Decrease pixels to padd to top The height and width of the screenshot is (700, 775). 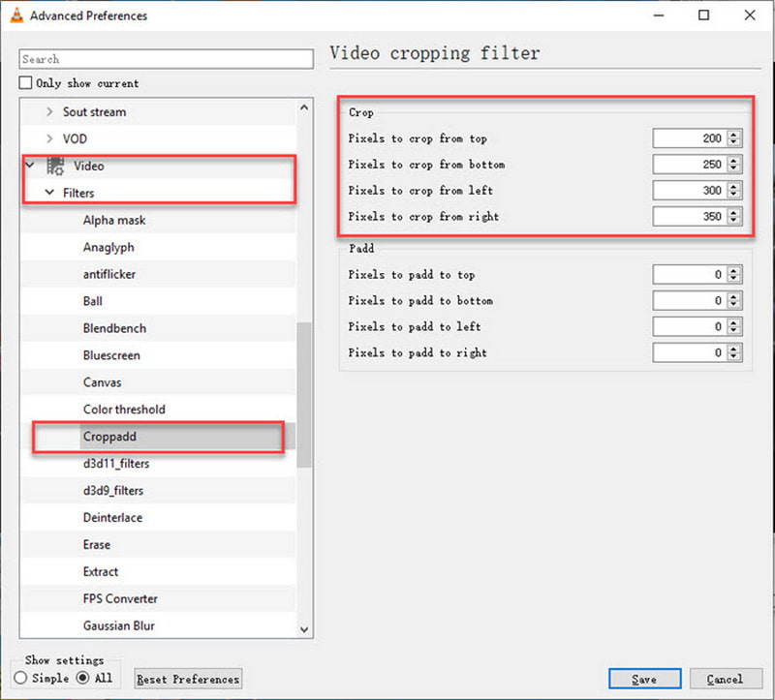click(734, 279)
